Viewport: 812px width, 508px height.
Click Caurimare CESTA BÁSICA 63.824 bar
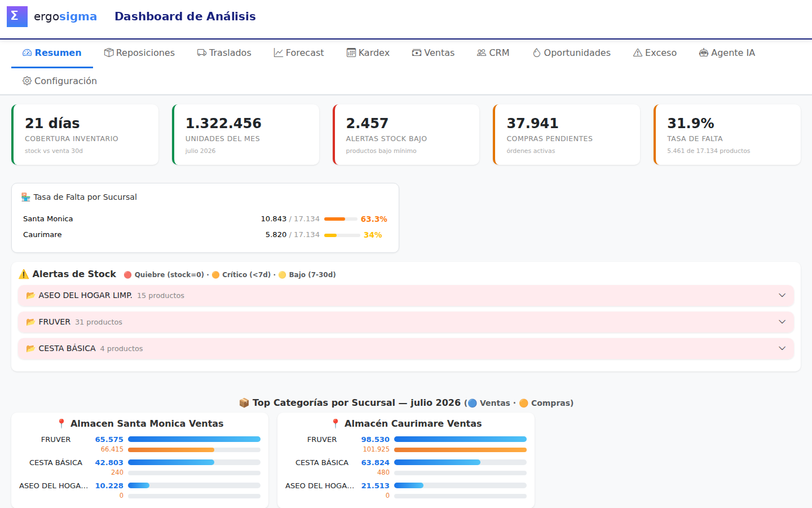[460, 462]
